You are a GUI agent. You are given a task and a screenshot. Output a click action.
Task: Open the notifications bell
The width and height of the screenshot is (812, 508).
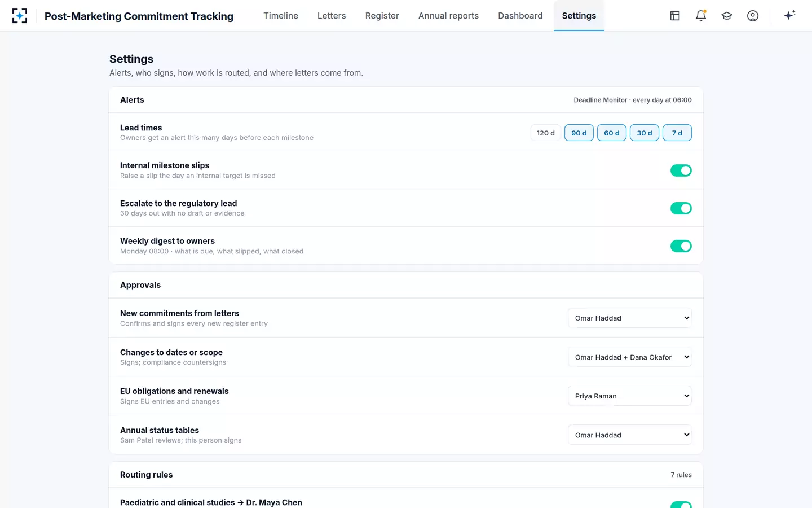click(x=701, y=16)
